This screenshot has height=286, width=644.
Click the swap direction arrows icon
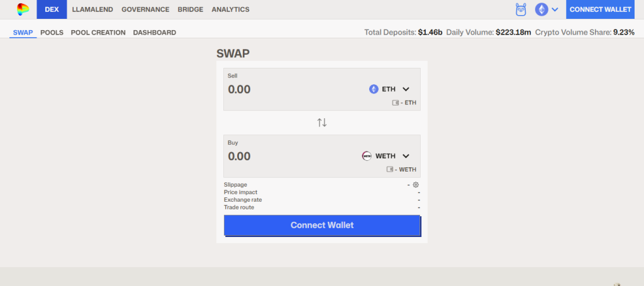322,123
